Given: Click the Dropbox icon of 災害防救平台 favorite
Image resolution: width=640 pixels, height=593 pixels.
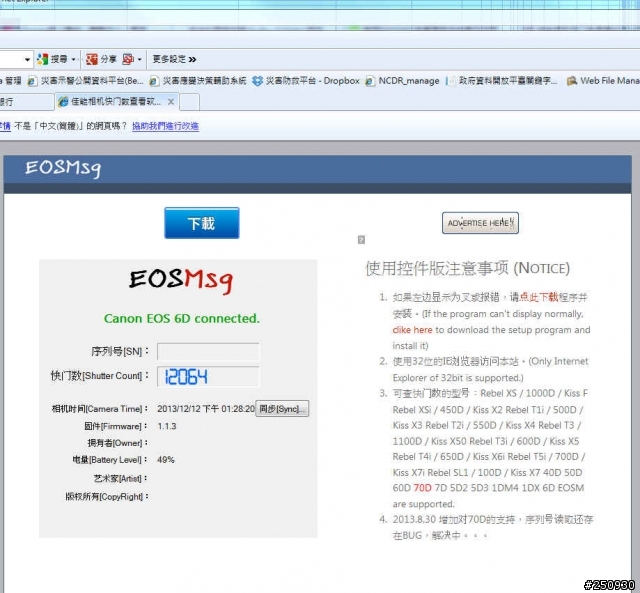Looking at the screenshot, I should pos(257,81).
